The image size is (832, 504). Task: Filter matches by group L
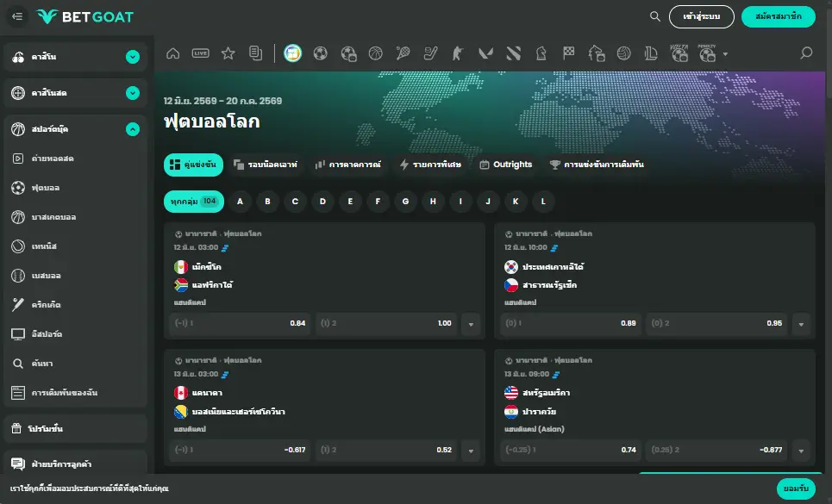pyautogui.click(x=543, y=202)
